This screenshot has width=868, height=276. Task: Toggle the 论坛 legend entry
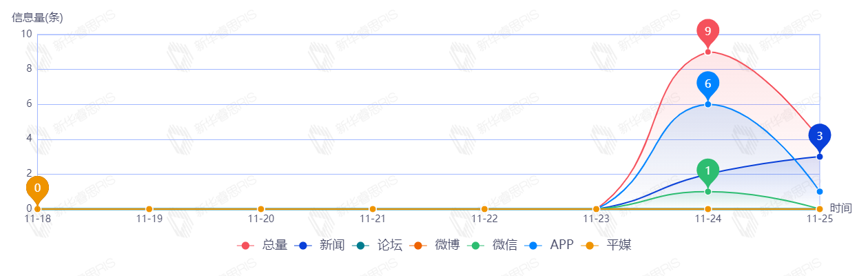378,245
